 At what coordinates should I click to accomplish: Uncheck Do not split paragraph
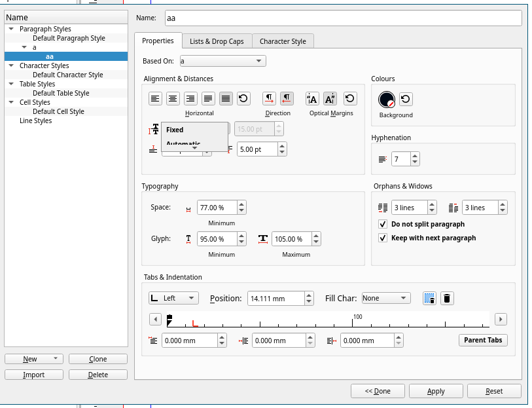383,224
